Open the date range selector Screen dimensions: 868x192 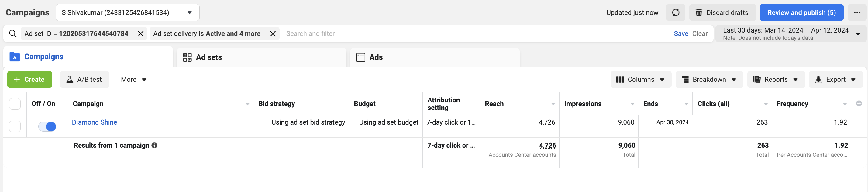pyautogui.click(x=790, y=33)
